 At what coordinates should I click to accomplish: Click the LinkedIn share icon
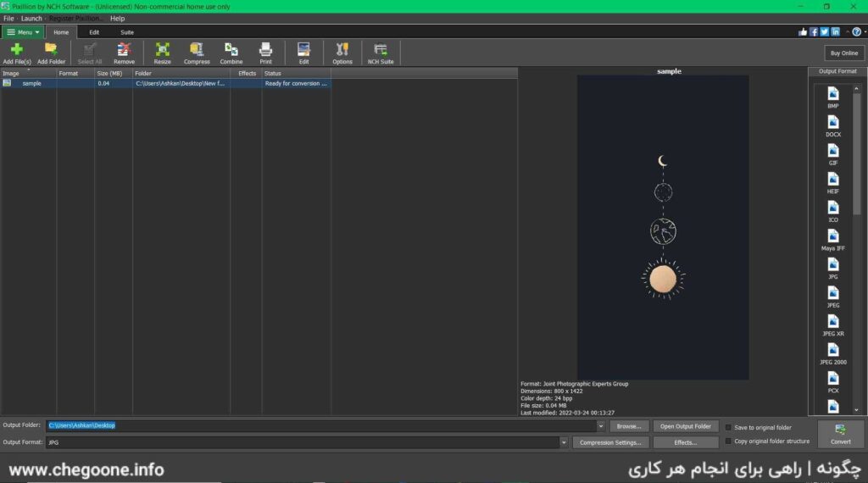click(835, 32)
